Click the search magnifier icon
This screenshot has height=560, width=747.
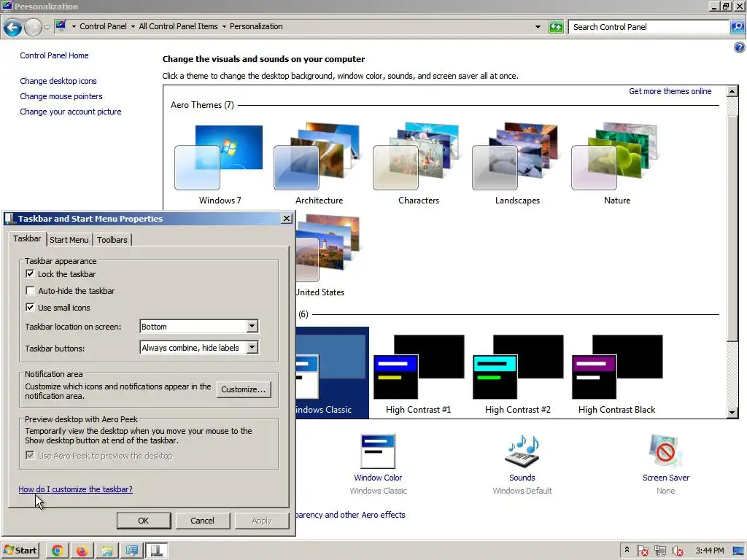click(x=737, y=27)
